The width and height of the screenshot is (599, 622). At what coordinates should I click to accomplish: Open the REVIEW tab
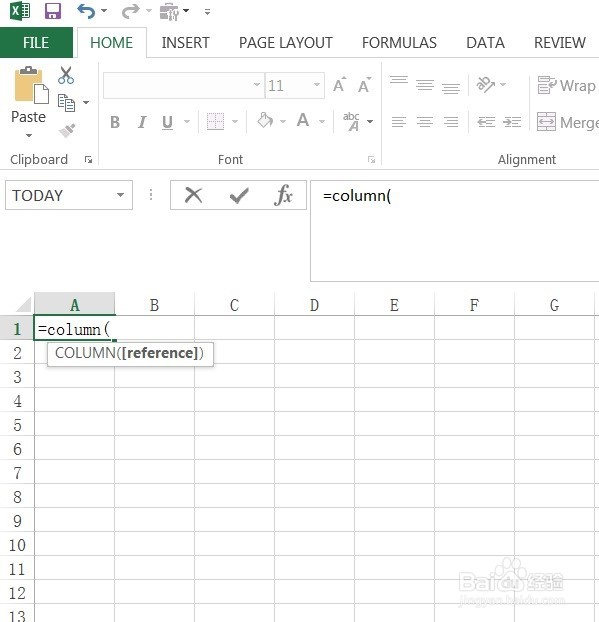560,42
